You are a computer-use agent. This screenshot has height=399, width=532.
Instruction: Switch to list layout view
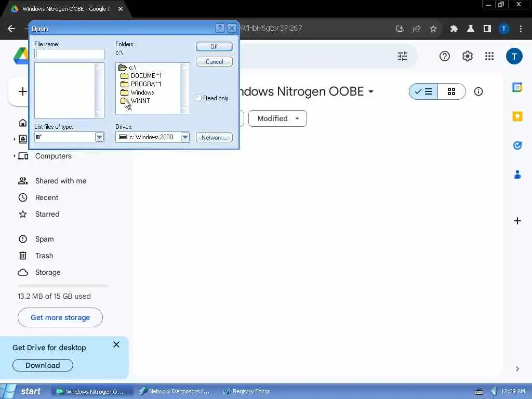click(x=423, y=91)
